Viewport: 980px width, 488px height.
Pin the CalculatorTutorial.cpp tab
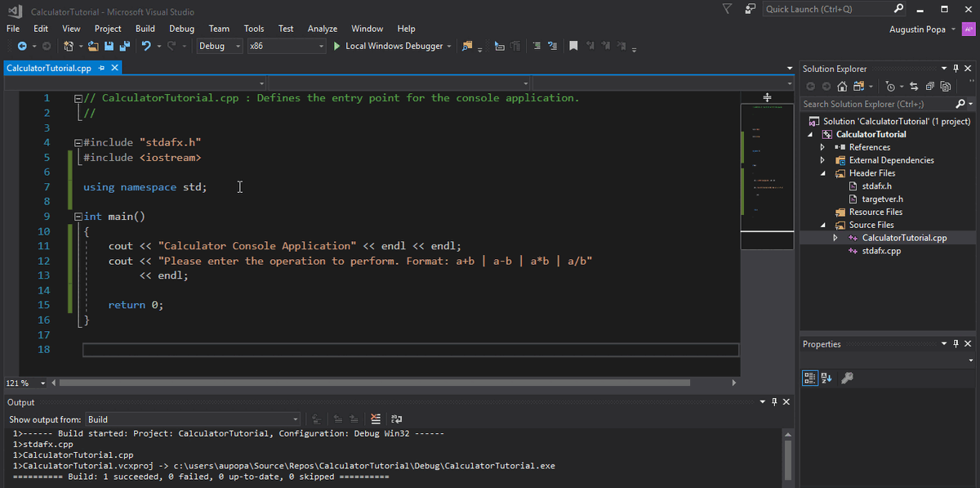pyautogui.click(x=102, y=69)
